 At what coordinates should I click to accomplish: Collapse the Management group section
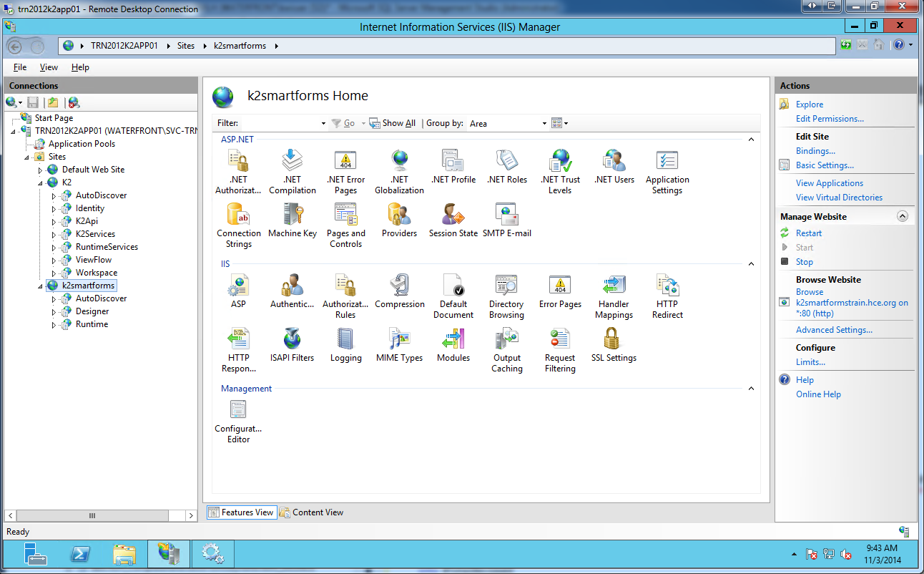click(x=751, y=389)
